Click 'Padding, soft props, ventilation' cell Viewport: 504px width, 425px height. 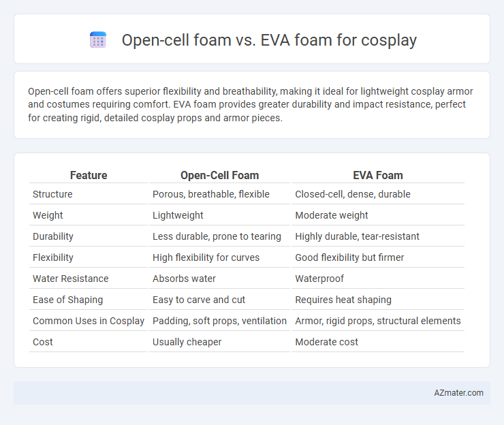point(219,321)
